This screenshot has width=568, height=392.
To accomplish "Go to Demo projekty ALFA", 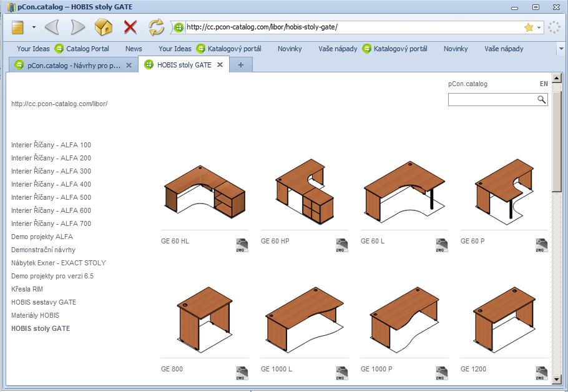I will (42, 237).
